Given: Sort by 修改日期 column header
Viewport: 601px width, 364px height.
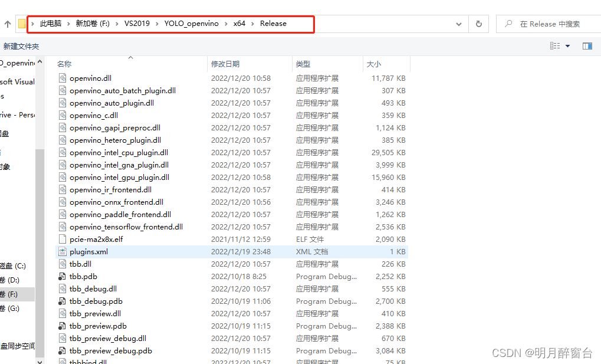Looking at the screenshot, I should point(225,64).
